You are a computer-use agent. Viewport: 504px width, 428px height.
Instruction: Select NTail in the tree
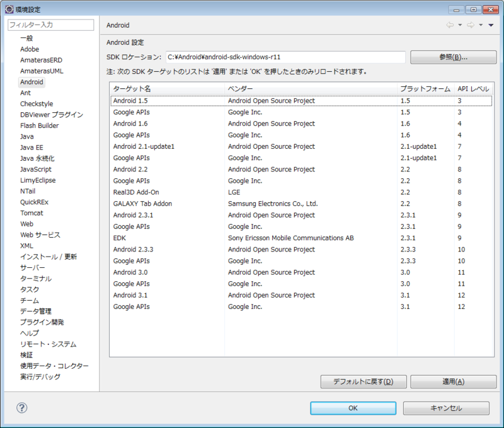[28, 192]
